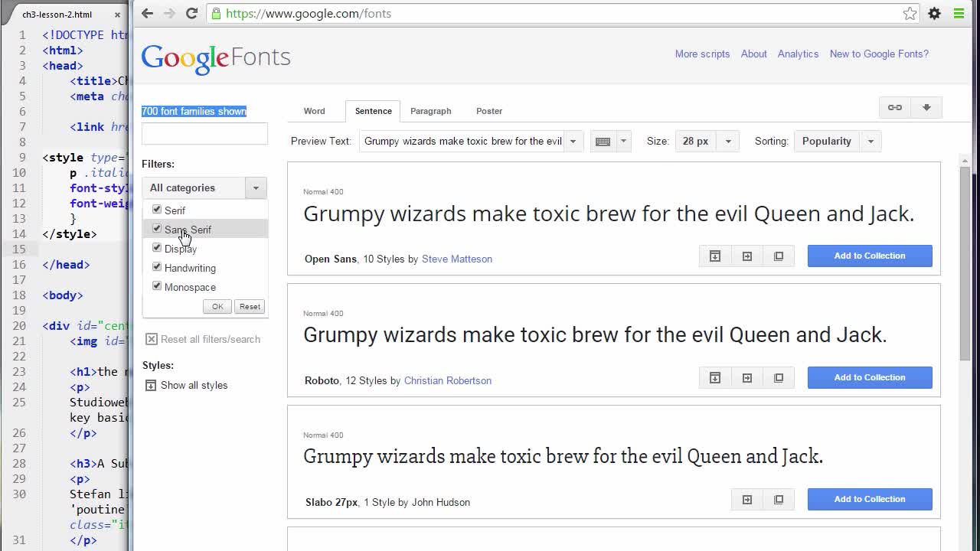Uncheck the Serif category checkbox

157,210
